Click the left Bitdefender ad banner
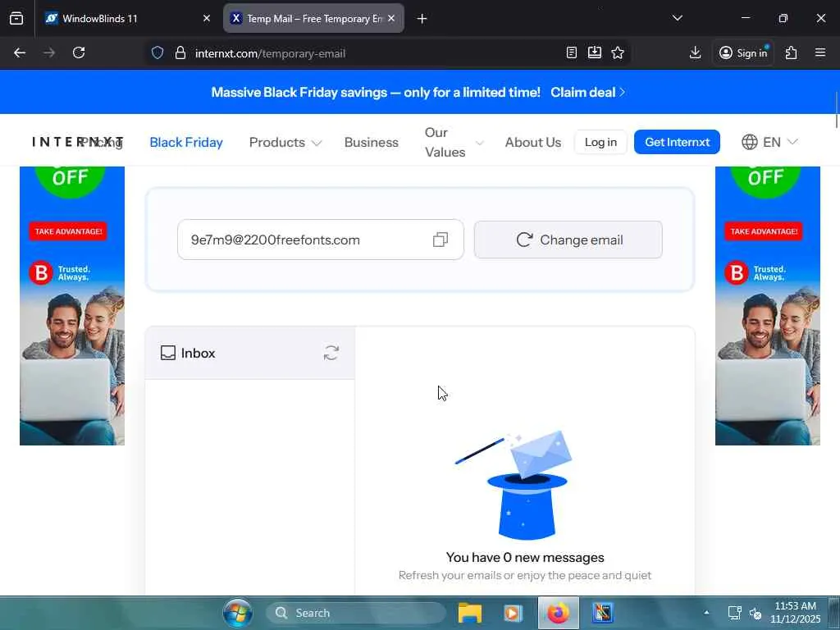Viewport: 840px width, 630px height. click(x=72, y=305)
